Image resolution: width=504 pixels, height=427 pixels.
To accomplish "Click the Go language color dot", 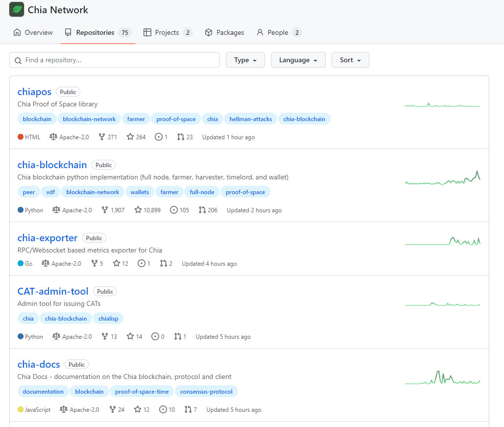I will click(21, 264).
